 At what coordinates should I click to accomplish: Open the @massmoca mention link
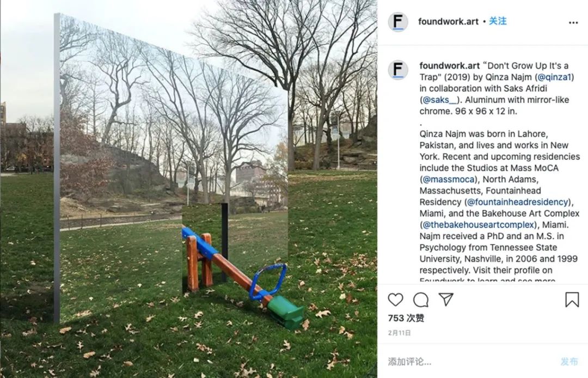449,179
